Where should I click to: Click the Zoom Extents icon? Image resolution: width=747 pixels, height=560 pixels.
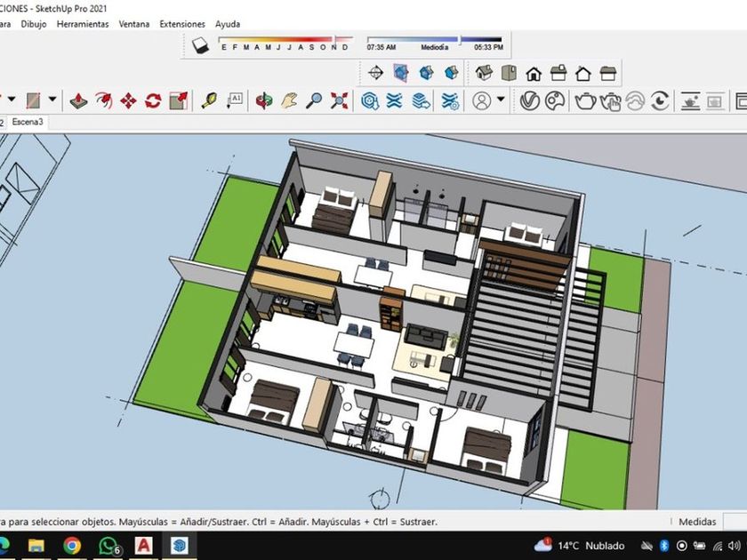pyautogui.click(x=339, y=100)
